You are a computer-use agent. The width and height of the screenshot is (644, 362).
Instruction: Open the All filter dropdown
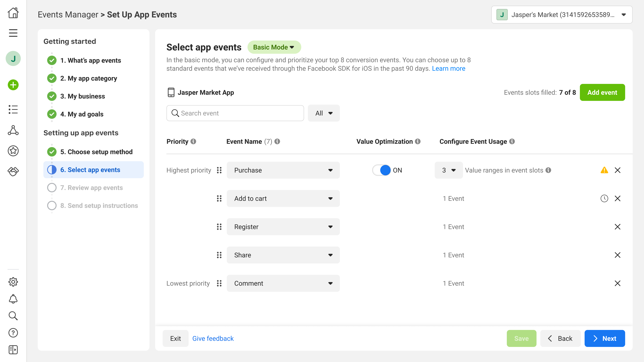pyautogui.click(x=324, y=113)
